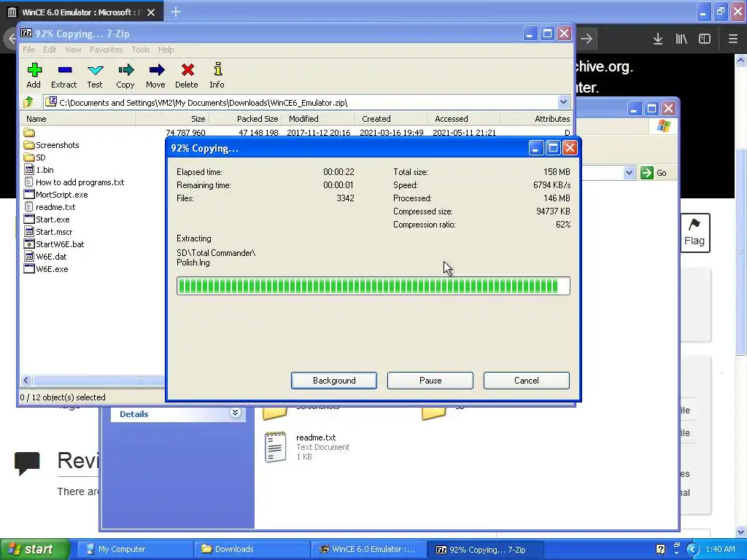The image size is (747, 560).
Task: Open the Favorites menu in 7-Zip
Action: tap(107, 50)
